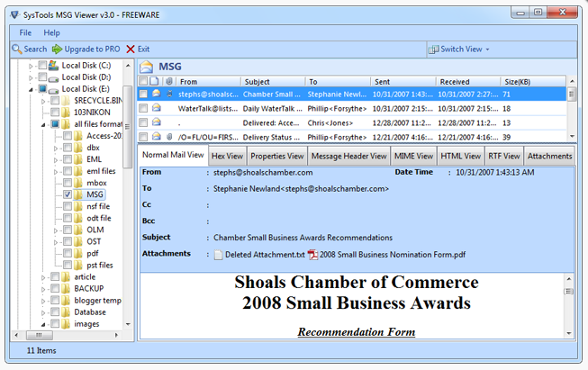
Task: Expand the Local Disk (C:) tree node
Action: click(31, 67)
